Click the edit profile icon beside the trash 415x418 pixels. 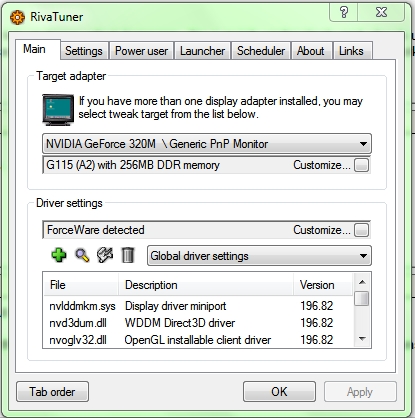(x=105, y=255)
